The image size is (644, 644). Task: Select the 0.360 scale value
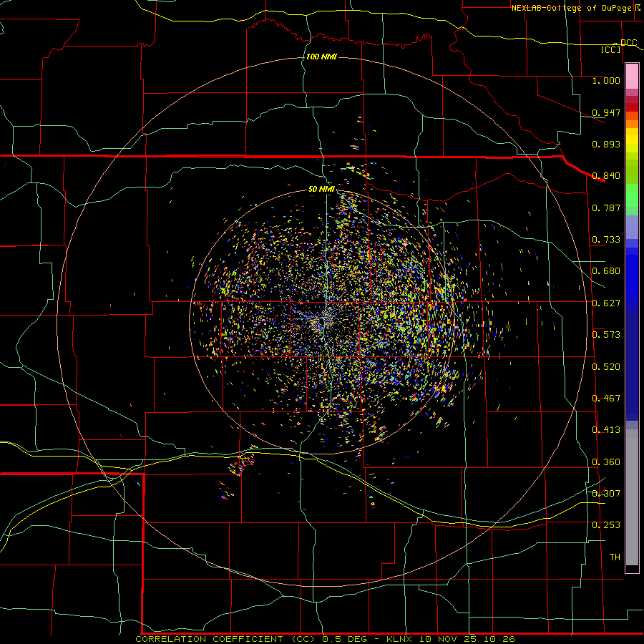tap(606, 462)
